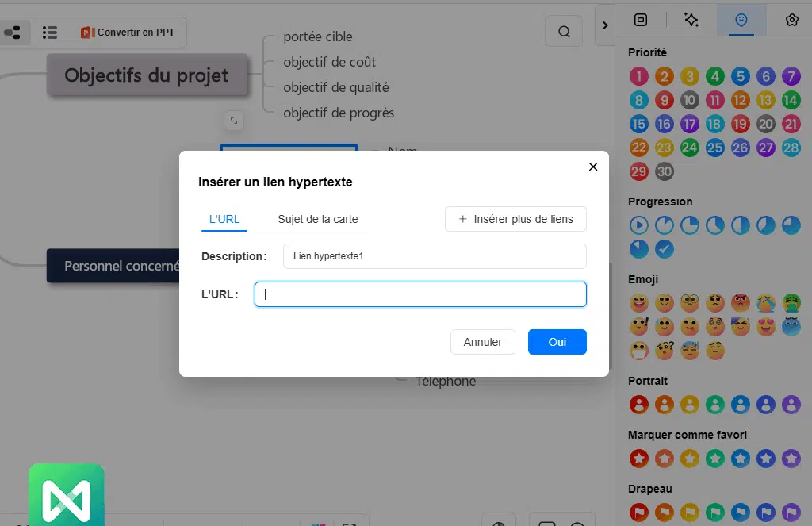Viewport: 812px width, 526px height.
Task: Switch to Sujet de la carte tab
Action: 317,219
